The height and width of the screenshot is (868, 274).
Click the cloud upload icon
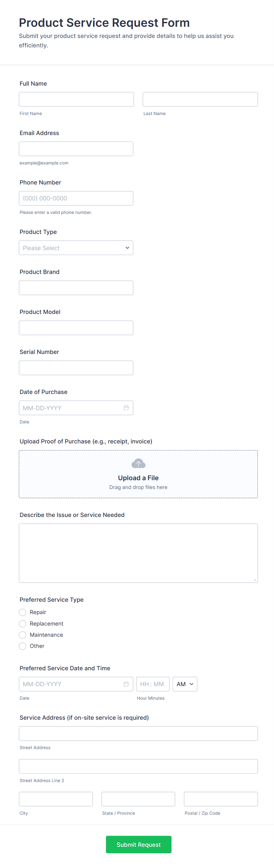(x=138, y=463)
